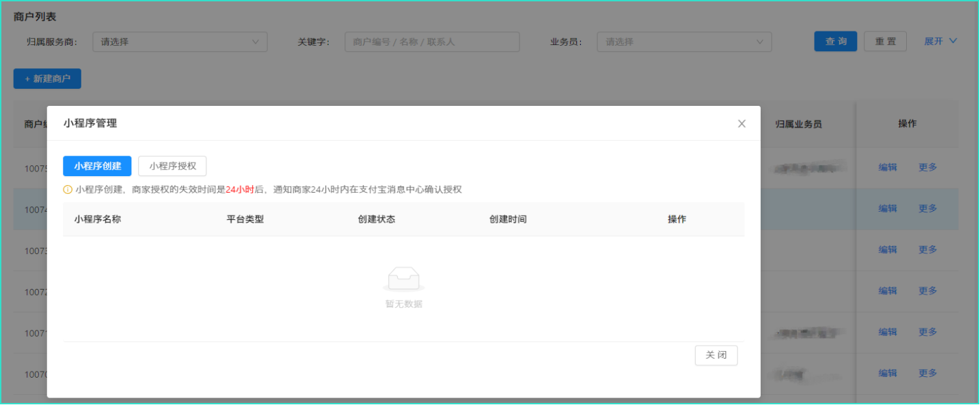Open 更多 in the 10075 merchant row
Image resolution: width=980 pixels, height=405 pixels.
click(927, 167)
